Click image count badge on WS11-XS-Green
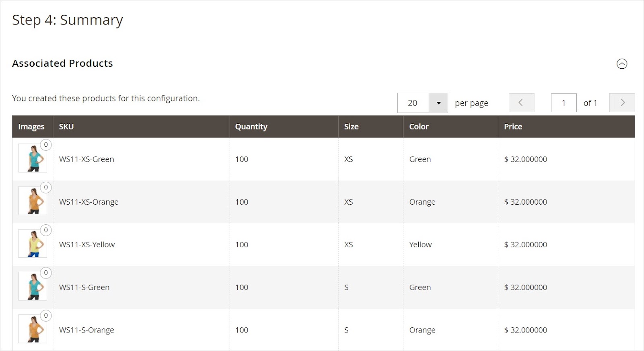The image size is (644, 351). click(x=46, y=145)
